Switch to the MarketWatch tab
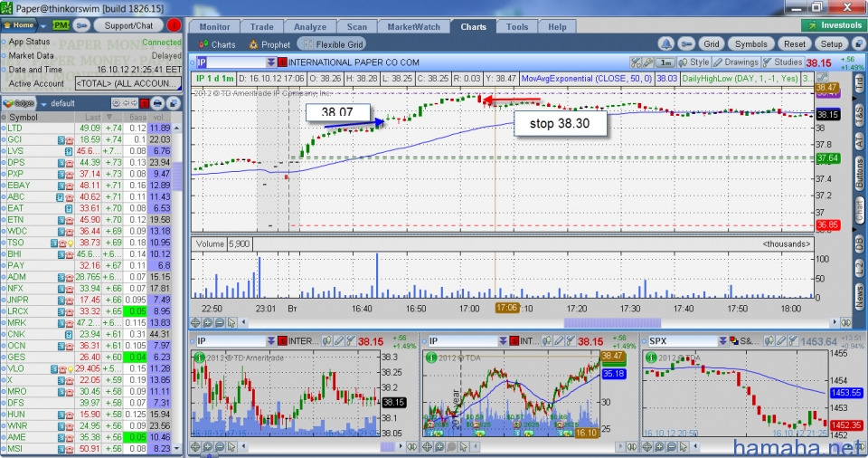The image size is (868, 458). point(413,26)
